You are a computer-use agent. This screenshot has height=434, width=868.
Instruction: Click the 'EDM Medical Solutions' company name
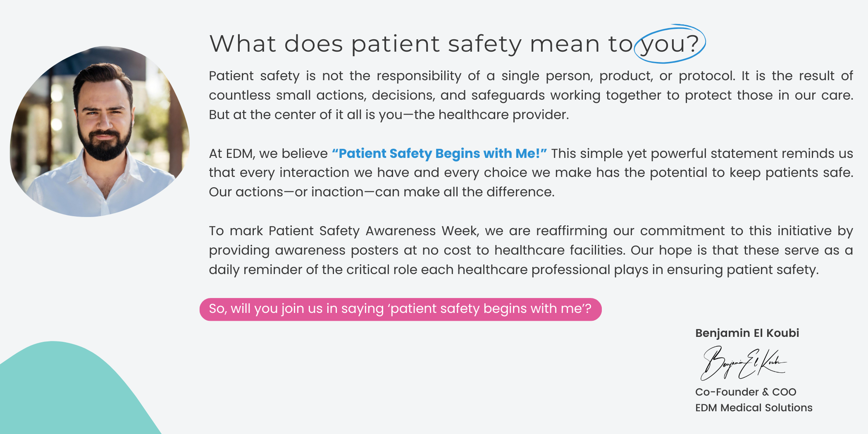tap(754, 408)
